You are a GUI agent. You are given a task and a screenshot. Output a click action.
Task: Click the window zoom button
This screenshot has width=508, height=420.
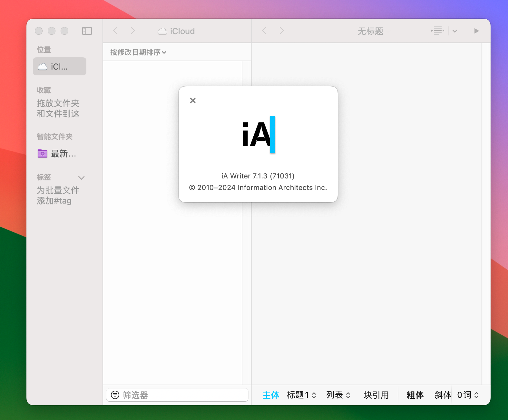[x=64, y=31]
